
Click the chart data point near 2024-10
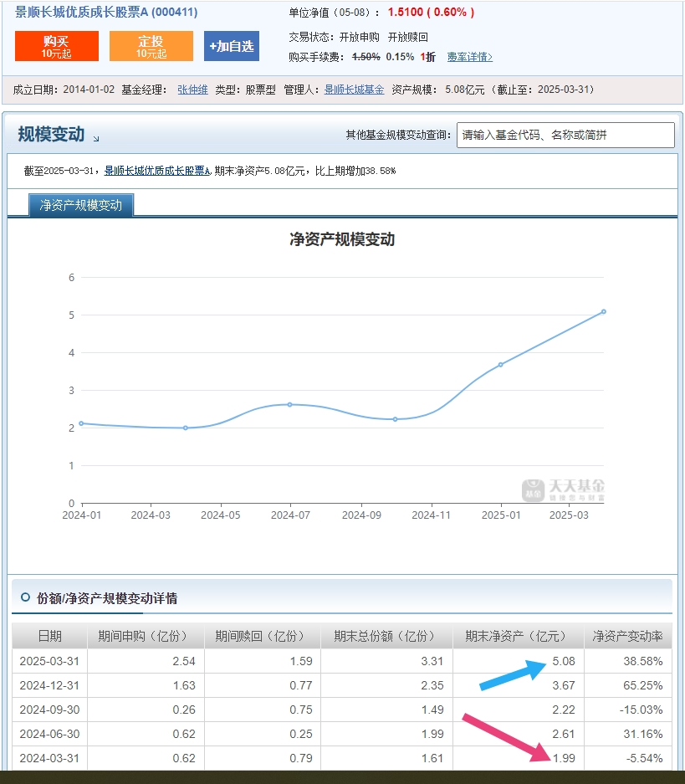click(x=396, y=419)
